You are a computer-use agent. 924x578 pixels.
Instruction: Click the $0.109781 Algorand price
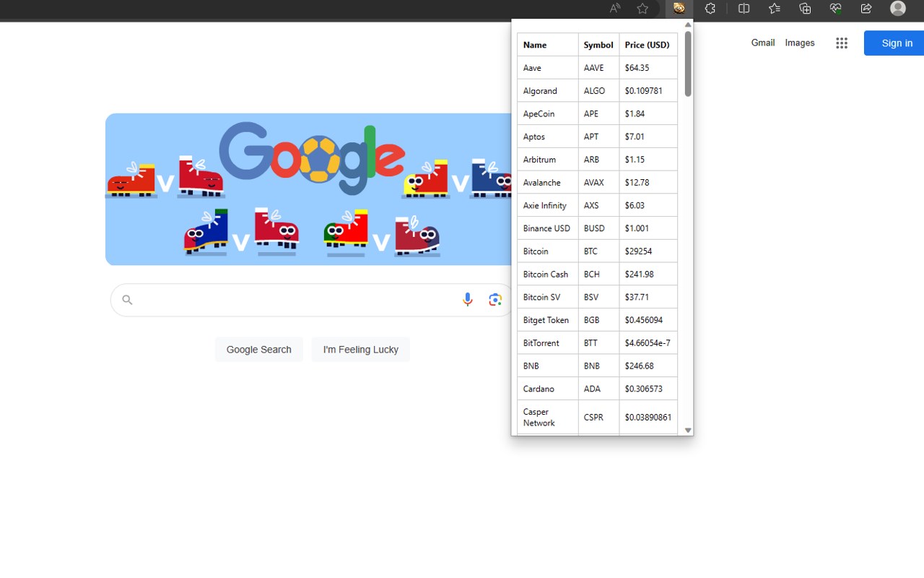click(648, 91)
